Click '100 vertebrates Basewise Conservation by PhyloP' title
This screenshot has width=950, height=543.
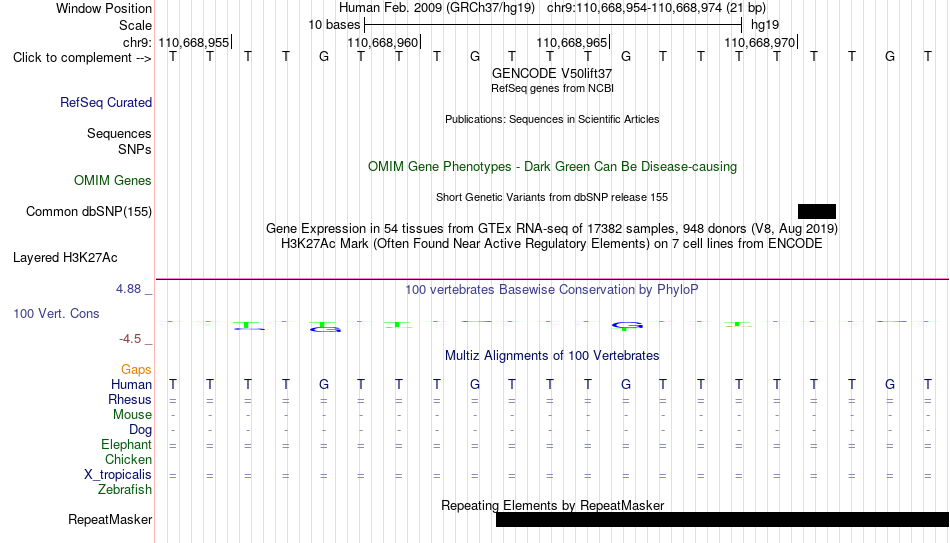click(x=552, y=290)
